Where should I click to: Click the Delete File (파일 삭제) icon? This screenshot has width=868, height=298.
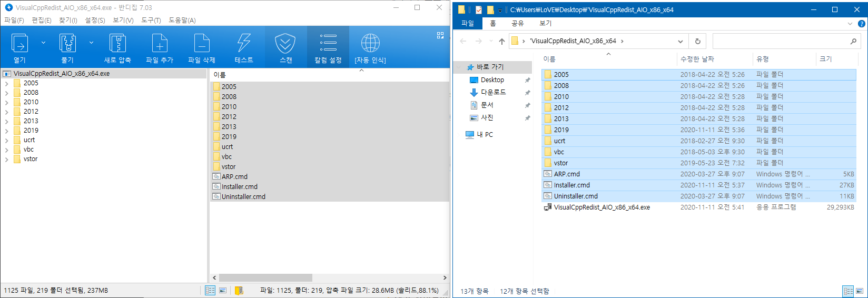tap(202, 43)
